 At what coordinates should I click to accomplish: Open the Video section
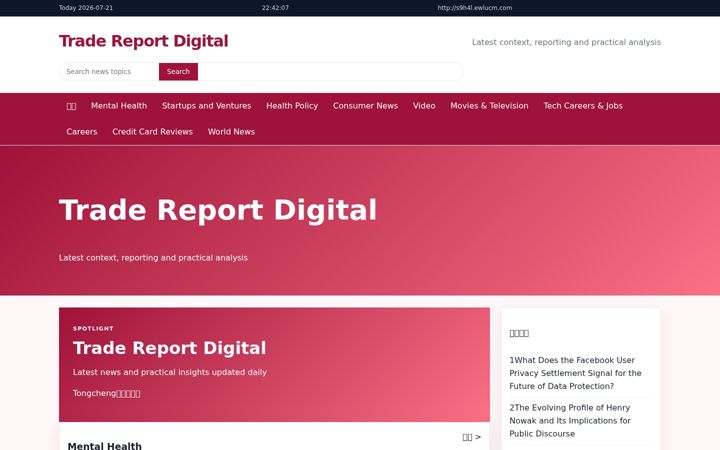[x=424, y=106]
